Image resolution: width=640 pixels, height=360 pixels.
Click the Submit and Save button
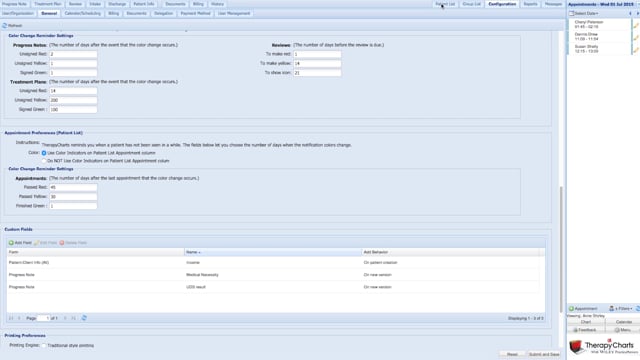tap(544, 354)
